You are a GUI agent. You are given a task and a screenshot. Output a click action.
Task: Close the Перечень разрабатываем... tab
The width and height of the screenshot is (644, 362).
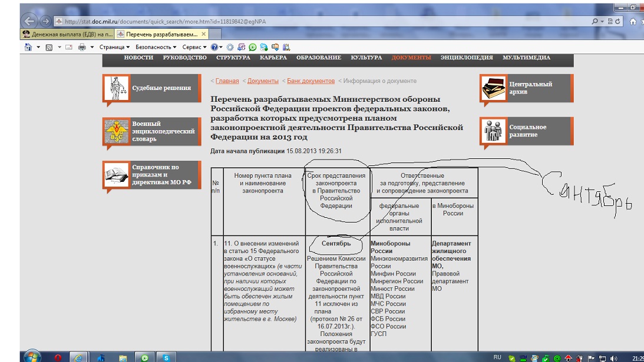[x=204, y=34]
